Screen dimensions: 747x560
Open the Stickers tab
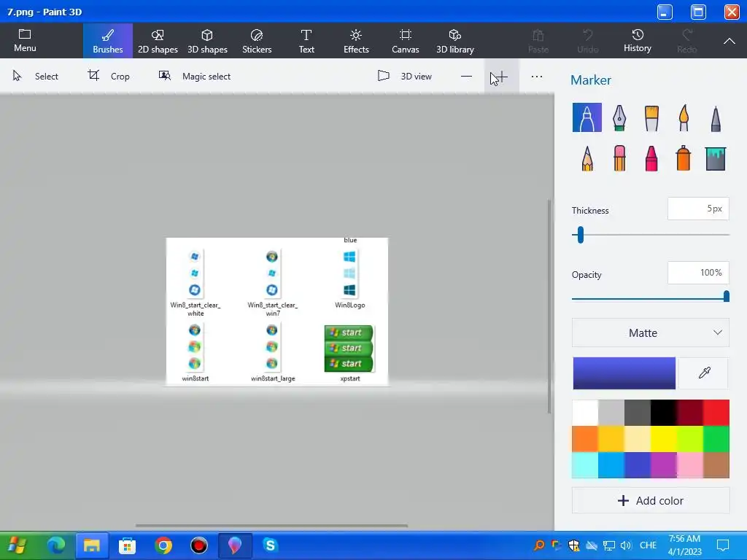click(x=257, y=41)
